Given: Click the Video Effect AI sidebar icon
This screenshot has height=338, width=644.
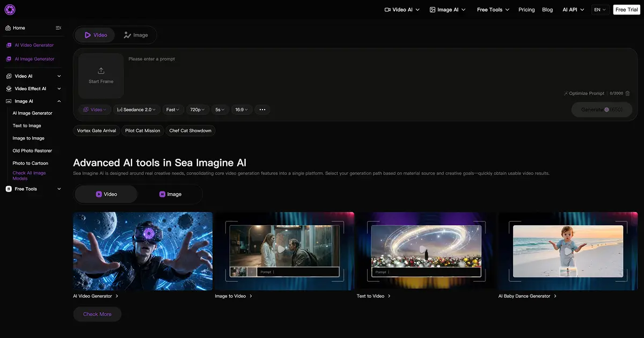Looking at the screenshot, I should pos(9,89).
